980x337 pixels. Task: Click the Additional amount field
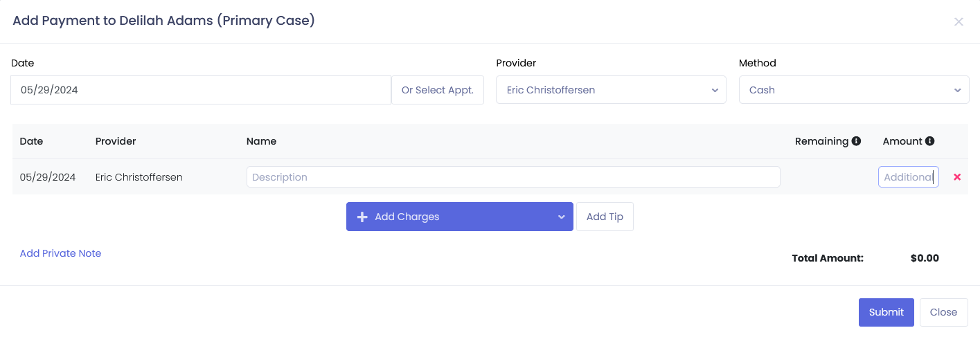tap(908, 177)
